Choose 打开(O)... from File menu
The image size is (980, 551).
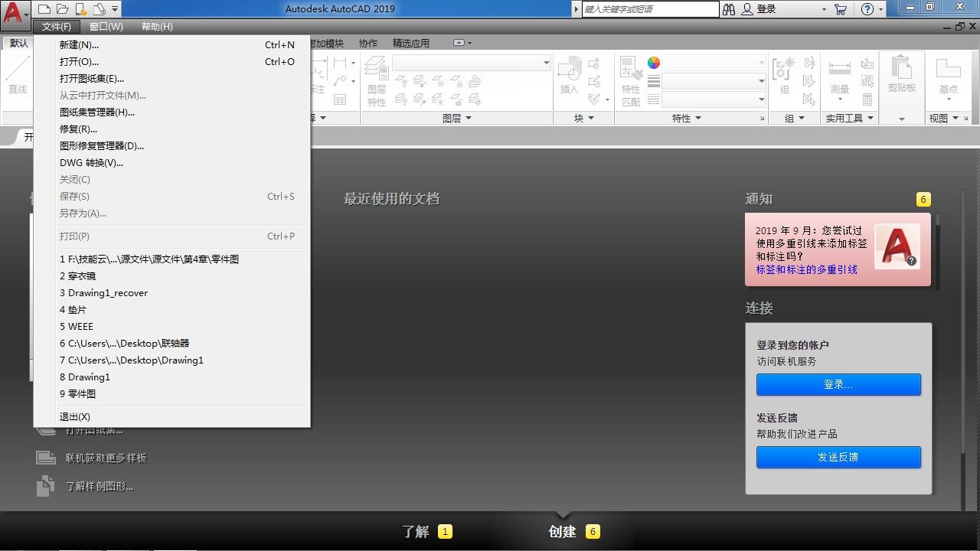(x=171, y=62)
